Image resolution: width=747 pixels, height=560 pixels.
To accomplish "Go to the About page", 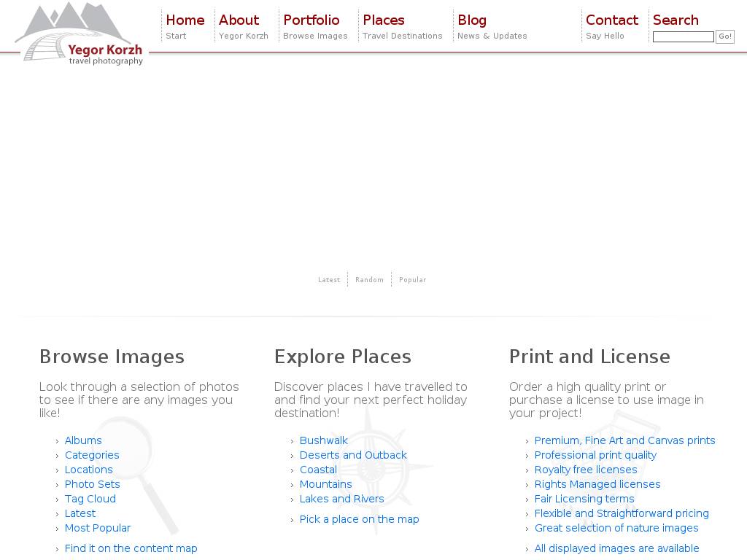I will (x=239, y=20).
